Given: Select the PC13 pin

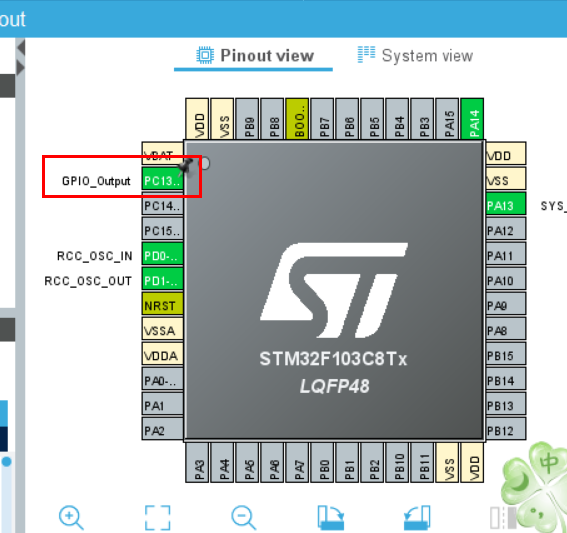Looking at the screenshot, I should pos(162,180).
